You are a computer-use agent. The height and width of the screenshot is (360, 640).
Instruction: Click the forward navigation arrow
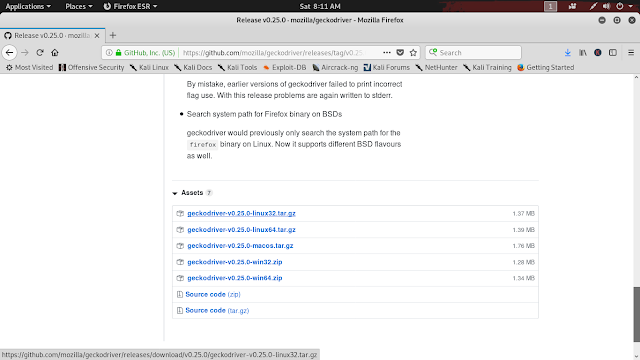coord(25,53)
